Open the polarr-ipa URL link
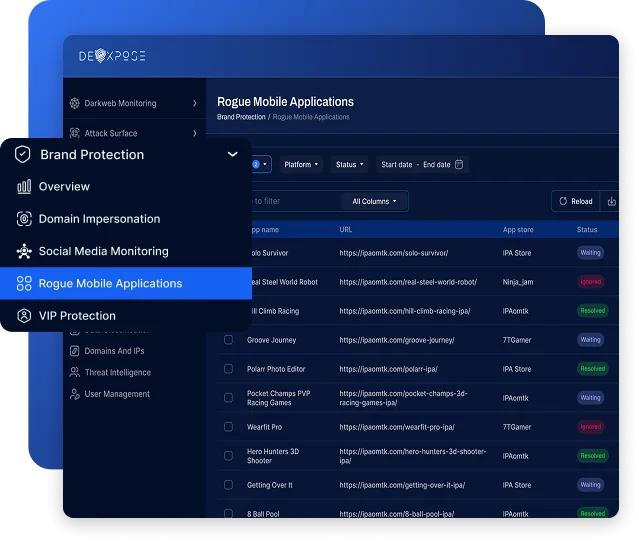639x543 pixels. click(x=388, y=369)
